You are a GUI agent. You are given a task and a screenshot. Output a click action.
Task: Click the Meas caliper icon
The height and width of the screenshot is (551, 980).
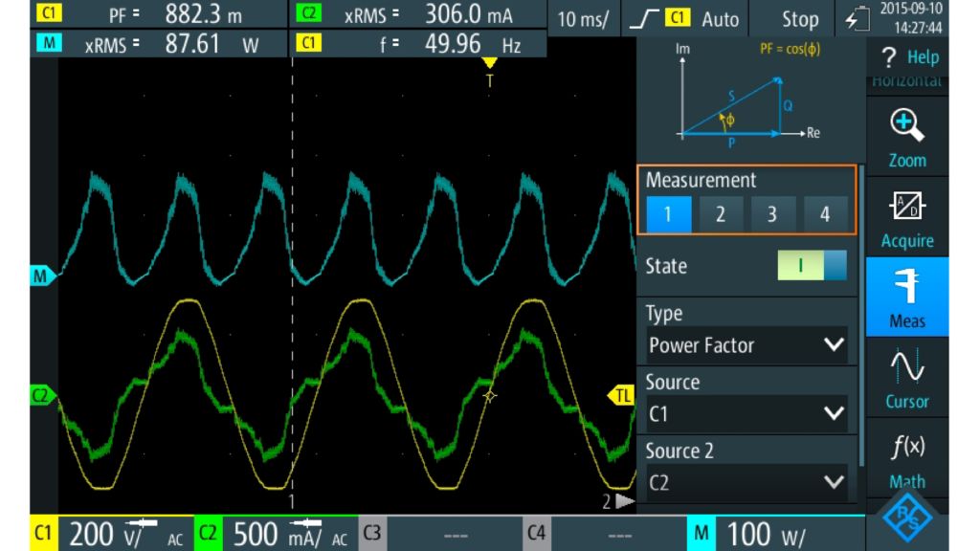(x=906, y=297)
